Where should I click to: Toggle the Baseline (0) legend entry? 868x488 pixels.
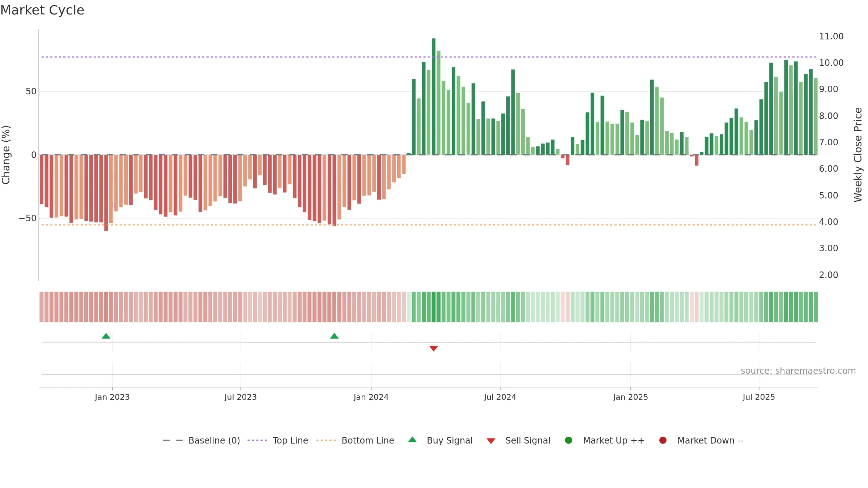coord(201,440)
